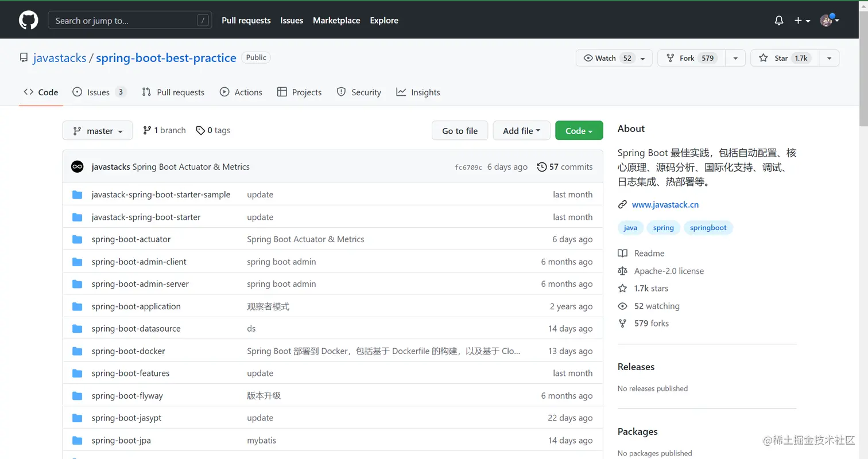Go to Explore in top navigation
Image resolution: width=868 pixels, height=459 pixels.
[384, 21]
